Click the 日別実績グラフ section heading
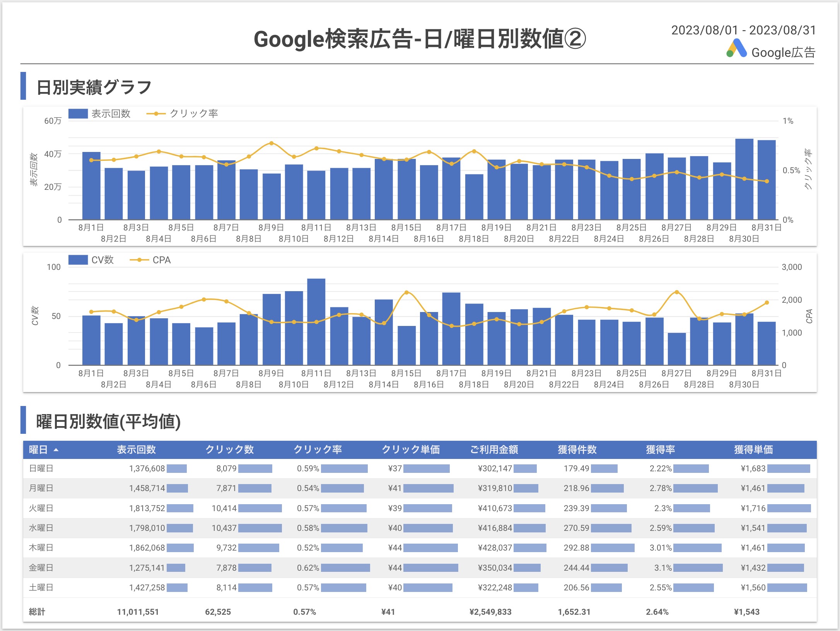 [x=94, y=87]
